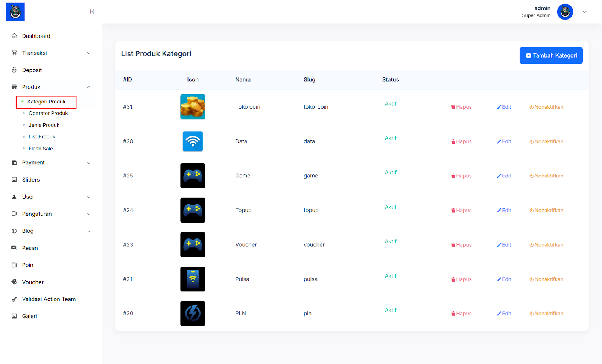This screenshot has width=602, height=364.
Task: Click the Toko coin category icon thumbnail
Action: point(193,107)
